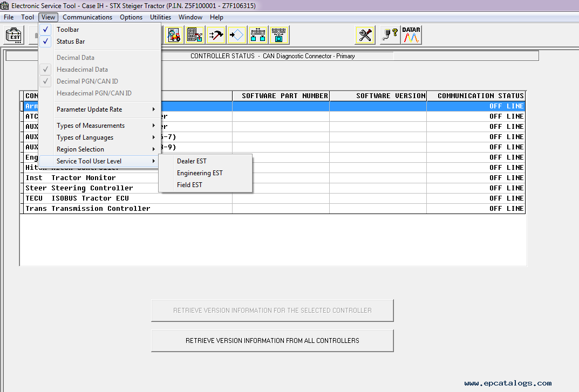Viewport: 579px width, 392px height.
Task: Select Decimal Data display option
Action: tap(74, 57)
